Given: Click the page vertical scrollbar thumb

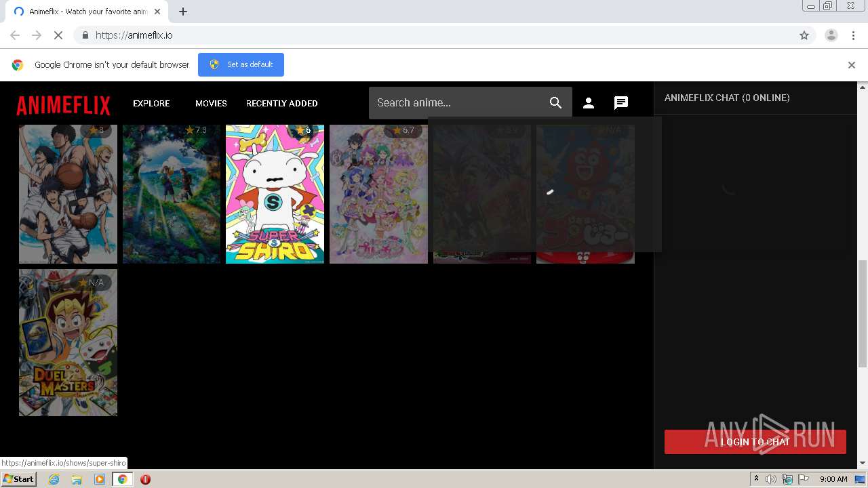Looking at the screenshot, I should pyautogui.click(x=863, y=313).
